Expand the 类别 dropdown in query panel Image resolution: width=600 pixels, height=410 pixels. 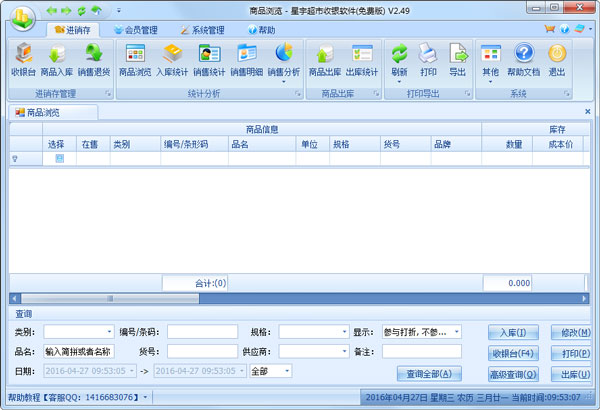point(109,332)
